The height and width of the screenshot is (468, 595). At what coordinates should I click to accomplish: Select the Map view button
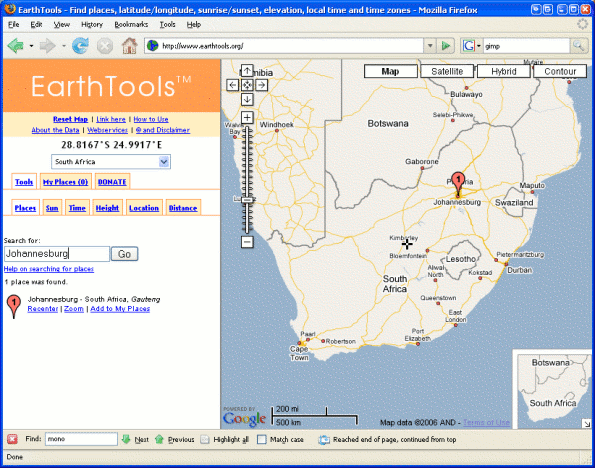click(x=390, y=71)
